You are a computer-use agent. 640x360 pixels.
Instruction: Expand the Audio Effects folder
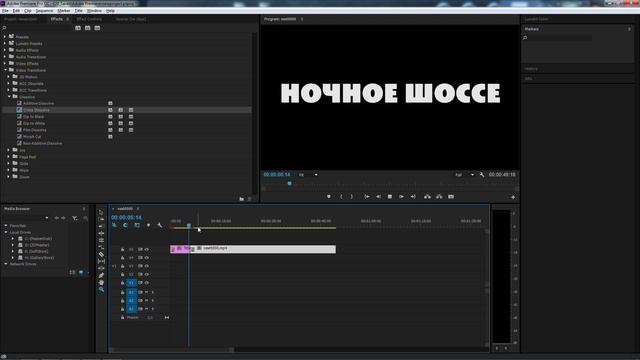(x=5, y=50)
